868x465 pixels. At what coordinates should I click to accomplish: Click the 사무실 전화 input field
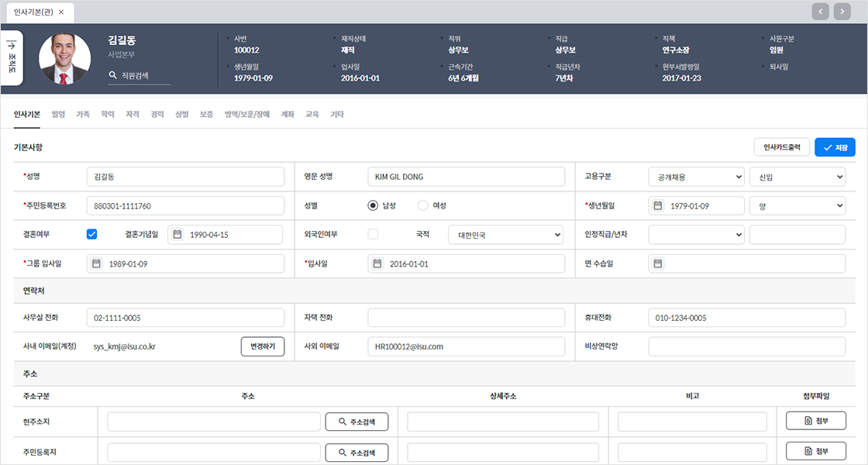[x=185, y=318]
